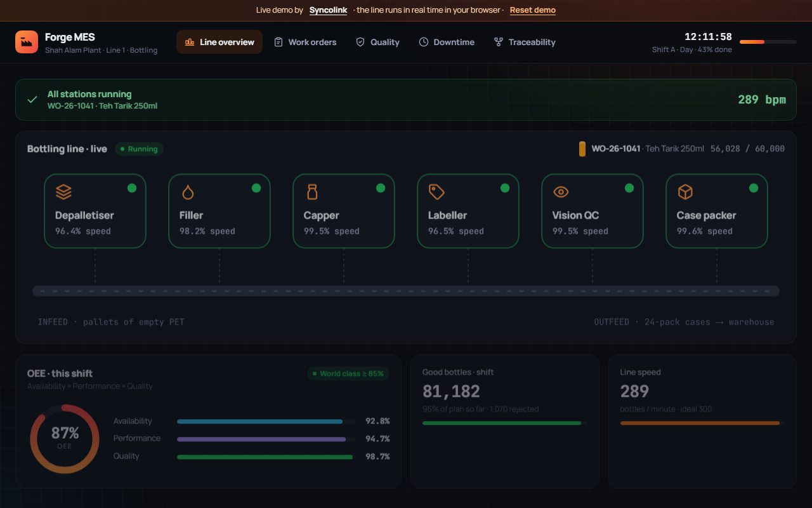Click the shift progress bar under the clock
The image size is (812, 508).
pos(768,42)
